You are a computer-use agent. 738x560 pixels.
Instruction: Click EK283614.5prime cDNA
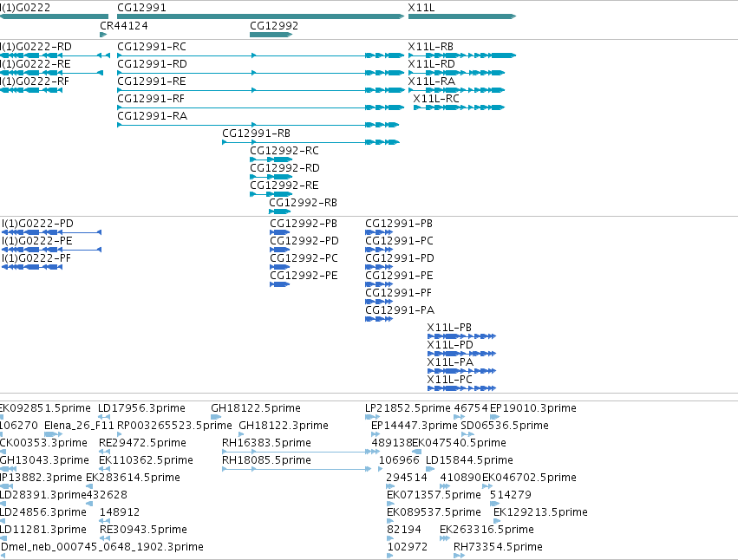pyautogui.click(x=89, y=486)
